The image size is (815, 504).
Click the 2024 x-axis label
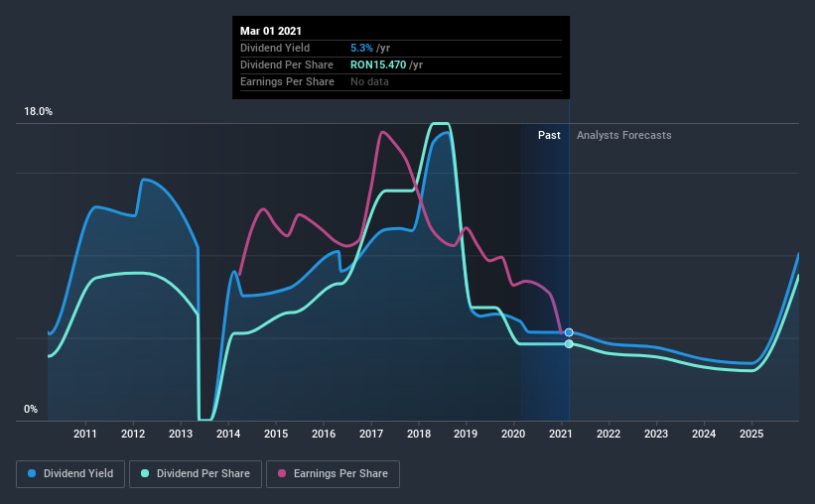click(704, 434)
